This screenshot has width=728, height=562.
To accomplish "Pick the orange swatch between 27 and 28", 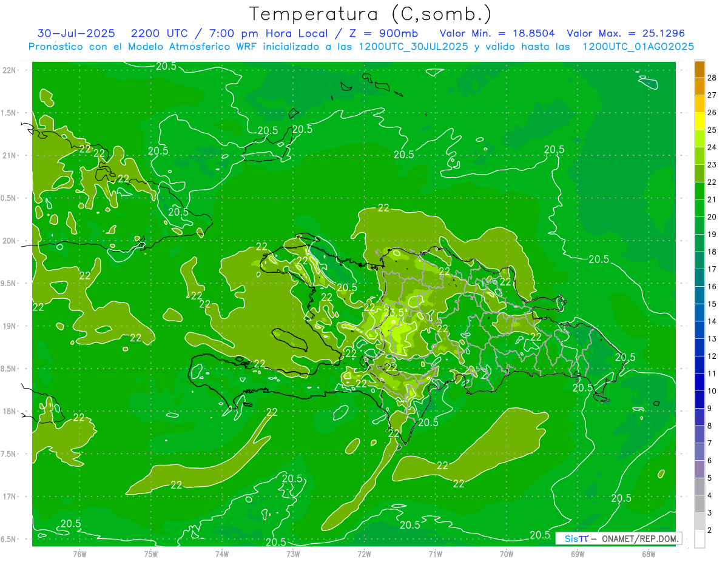I will tap(700, 86).
